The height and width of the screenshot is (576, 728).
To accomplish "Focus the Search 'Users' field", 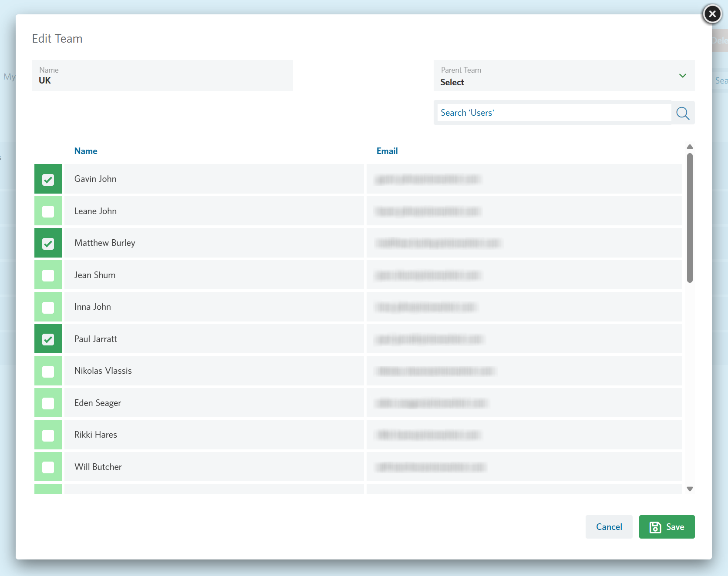I will [x=554, y=113].
